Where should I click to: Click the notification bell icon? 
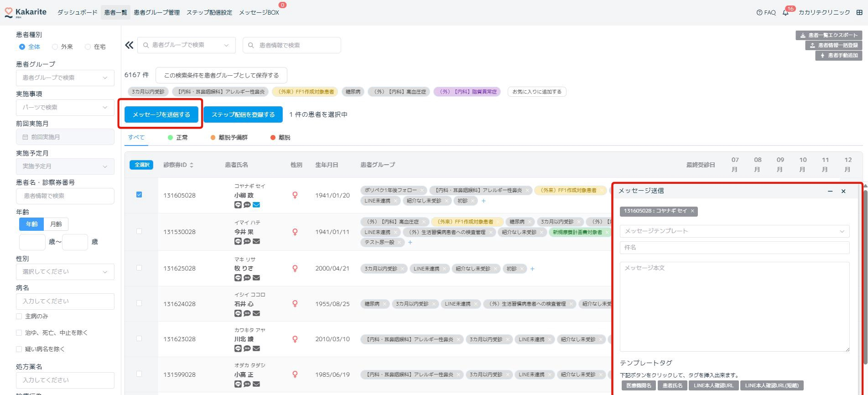[785, 13]
